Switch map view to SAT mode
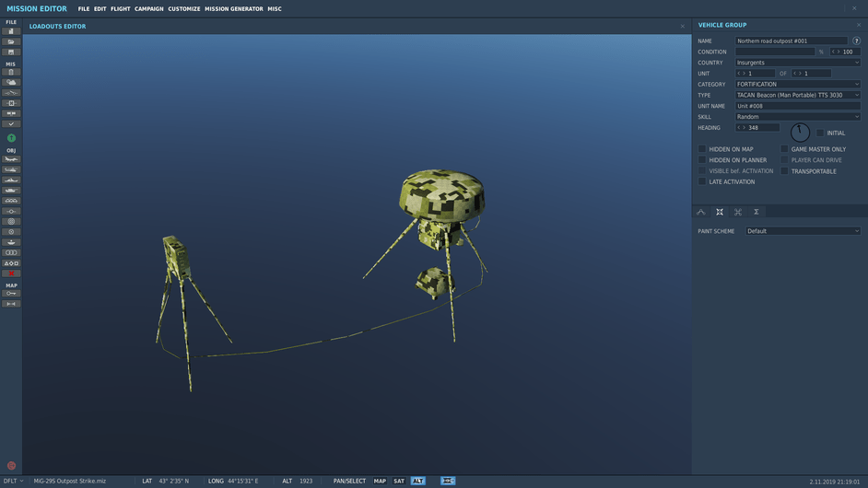 pos(399,481)
